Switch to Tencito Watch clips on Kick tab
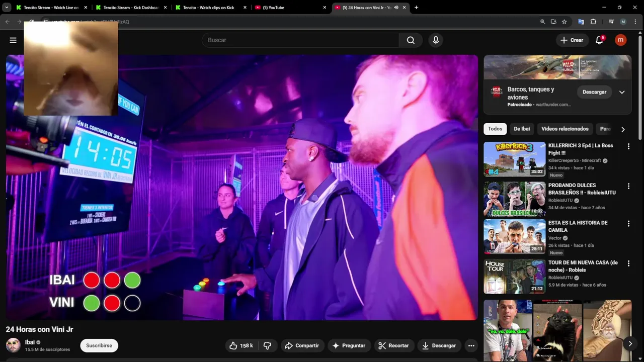 tap(208, 8)
